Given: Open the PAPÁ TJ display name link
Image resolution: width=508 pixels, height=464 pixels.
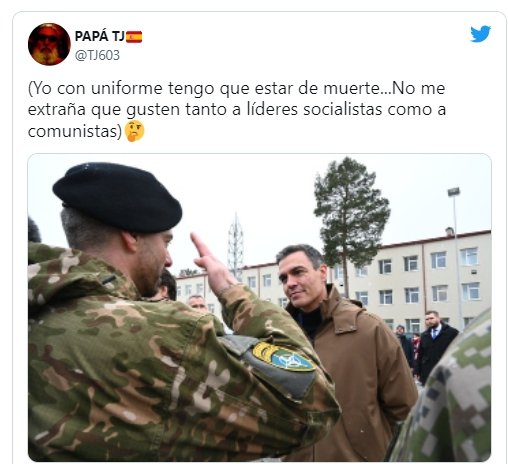Looking at the screenshot, I should pos(100,36).
